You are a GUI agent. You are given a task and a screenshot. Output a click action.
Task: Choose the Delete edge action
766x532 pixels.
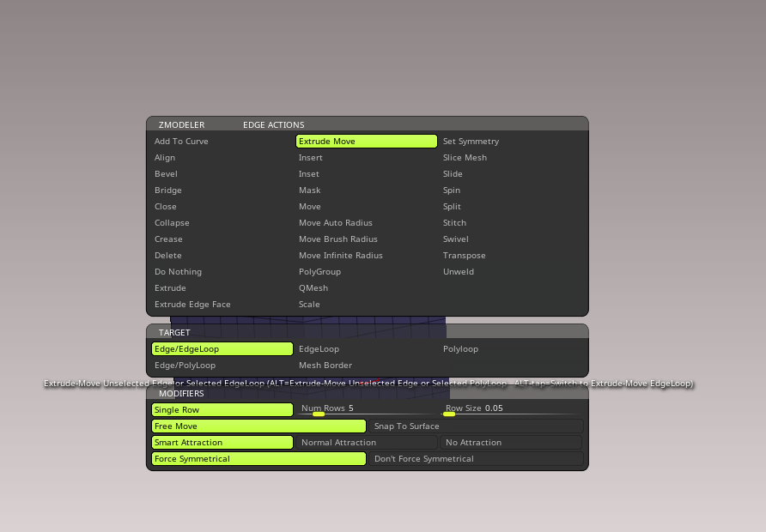168,255
